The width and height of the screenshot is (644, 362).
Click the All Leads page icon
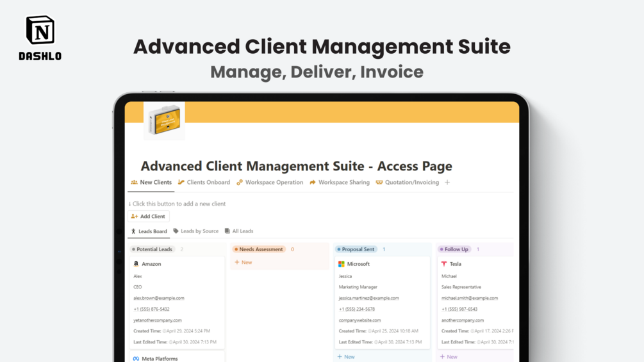tap(227, 231)
